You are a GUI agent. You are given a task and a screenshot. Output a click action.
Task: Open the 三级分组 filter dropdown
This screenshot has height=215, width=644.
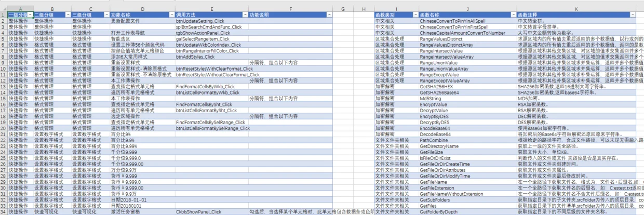106,15
